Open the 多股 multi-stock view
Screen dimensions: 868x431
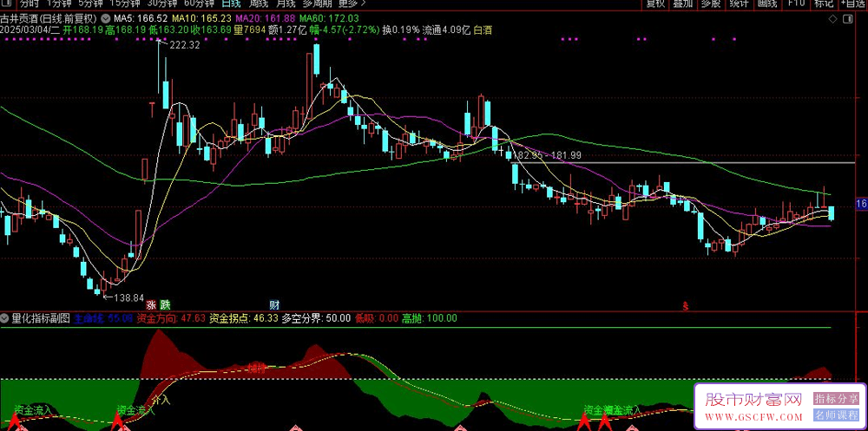pos(711,3)
